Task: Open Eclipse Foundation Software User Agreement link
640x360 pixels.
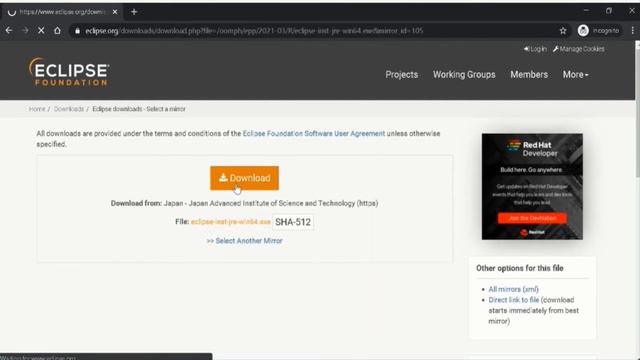Action: pos(313,133)
